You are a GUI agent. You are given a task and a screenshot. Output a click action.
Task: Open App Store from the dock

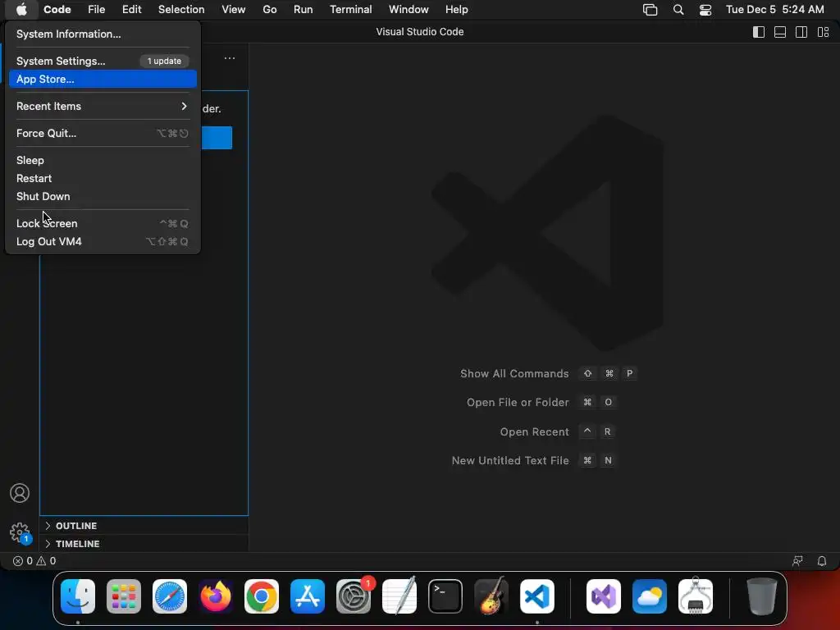[308, 596]
